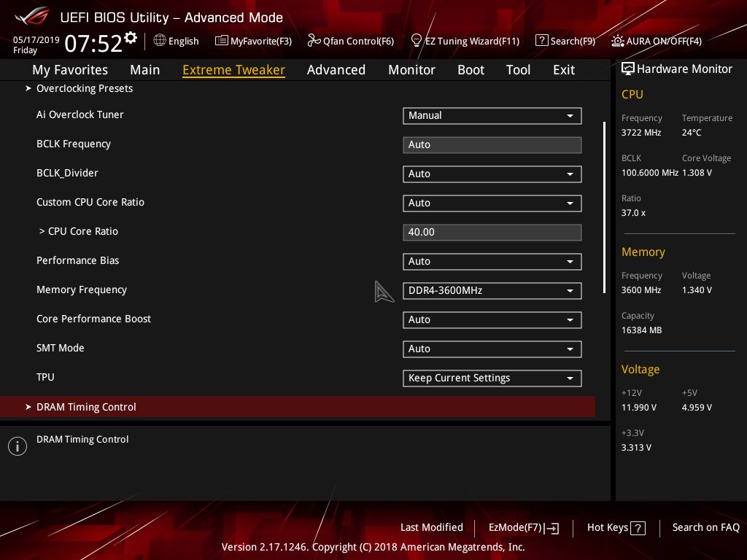The height and width of the screenshot is (560, 747).
Task: Click the BIOS version copyright text
Action: click(373, 547)
